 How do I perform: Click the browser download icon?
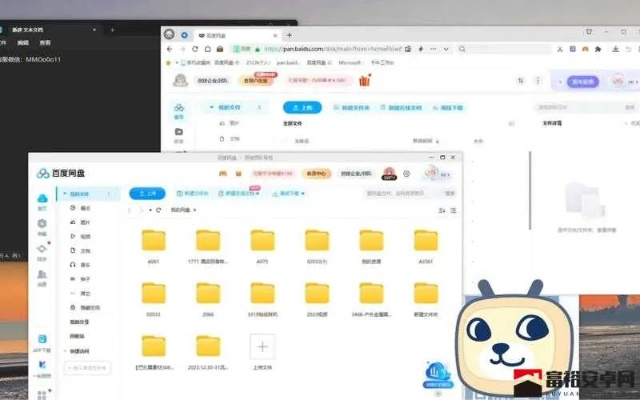[615, 49]
